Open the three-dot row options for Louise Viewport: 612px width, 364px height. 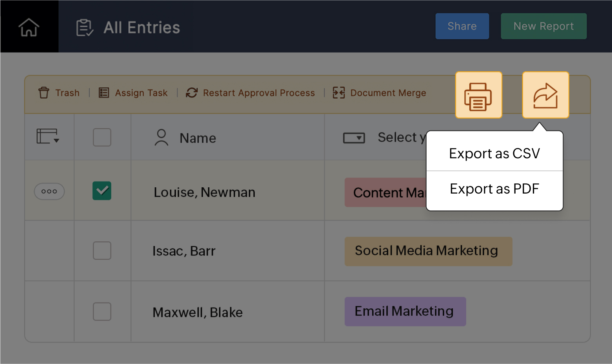tap(49, 192)
